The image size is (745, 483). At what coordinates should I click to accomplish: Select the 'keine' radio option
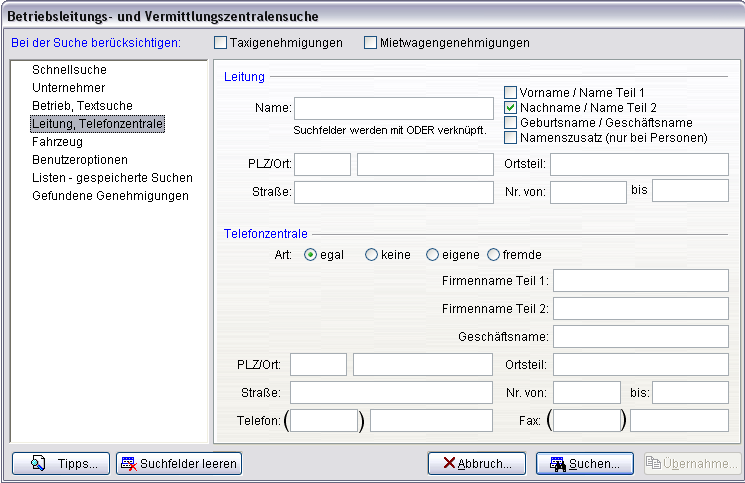point(371,255)
